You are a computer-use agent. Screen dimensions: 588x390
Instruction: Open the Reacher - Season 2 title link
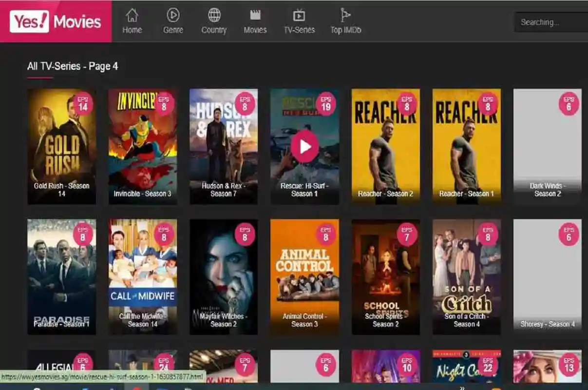(385, 194)
